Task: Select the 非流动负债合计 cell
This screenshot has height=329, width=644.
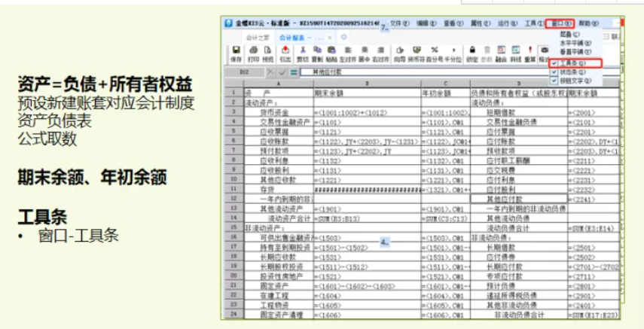Action: pyautogui.click(x=519, y=315)
